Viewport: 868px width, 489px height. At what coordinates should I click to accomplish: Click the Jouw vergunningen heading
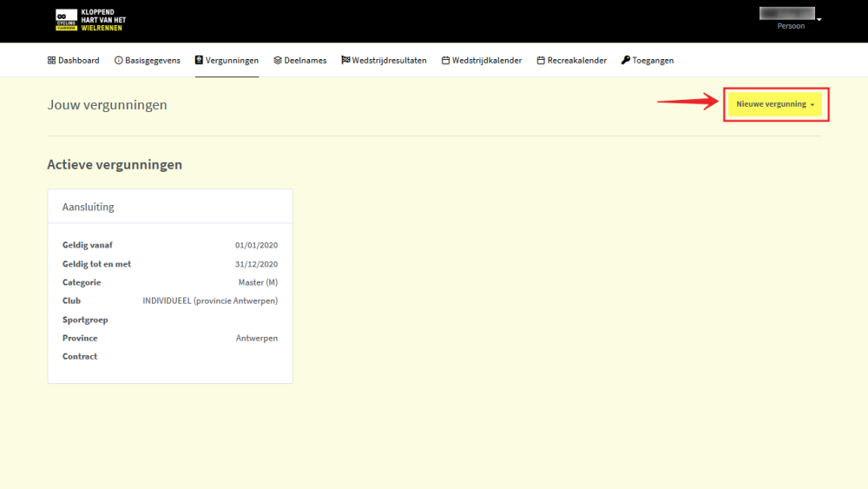[108, 105]
